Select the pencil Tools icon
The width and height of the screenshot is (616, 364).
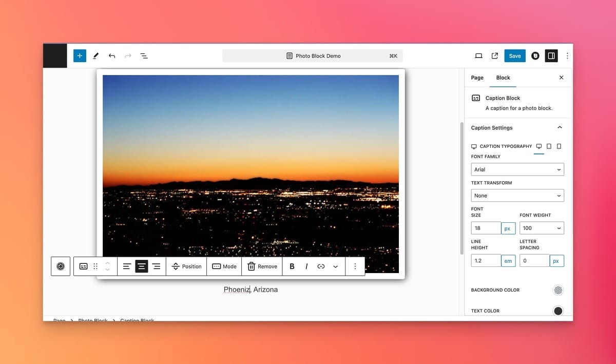tap(95, 56)
